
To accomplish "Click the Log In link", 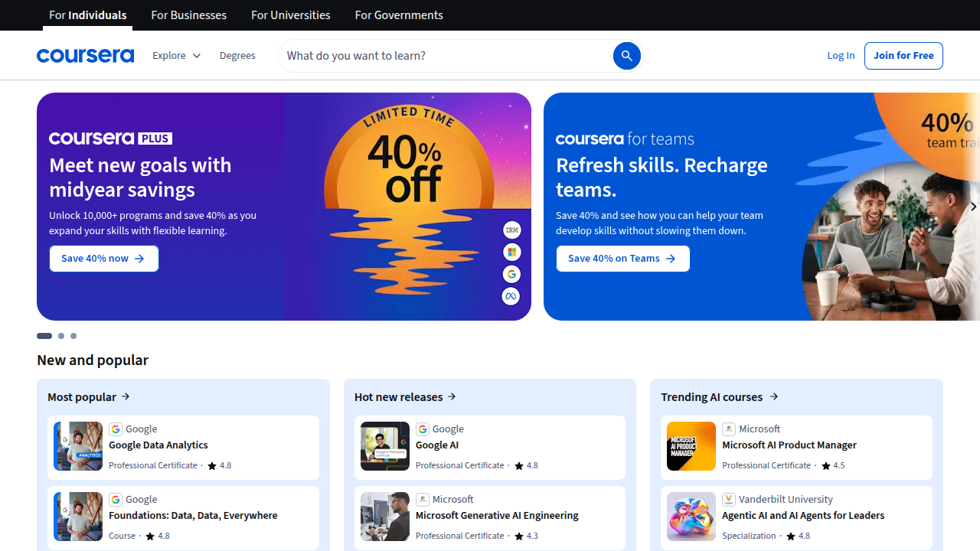I will coord(841,56).
